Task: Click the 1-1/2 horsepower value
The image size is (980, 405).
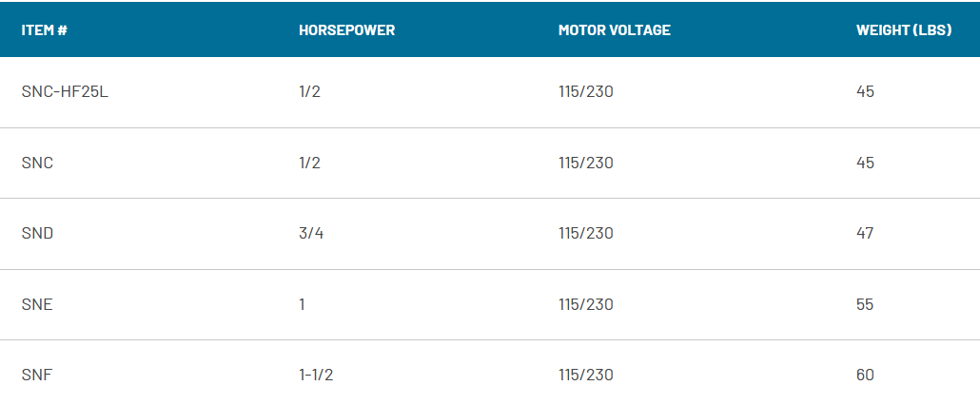Action: coord(316,376)
